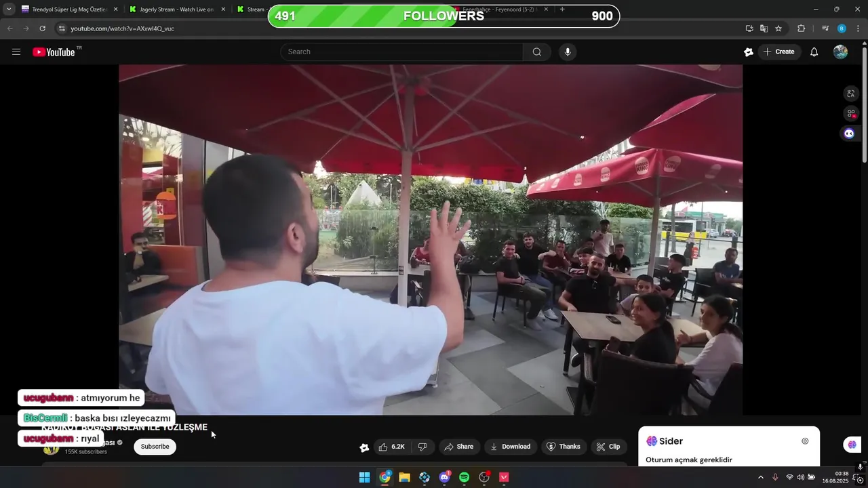Click the Thanks button

click(x=563, y=447)
